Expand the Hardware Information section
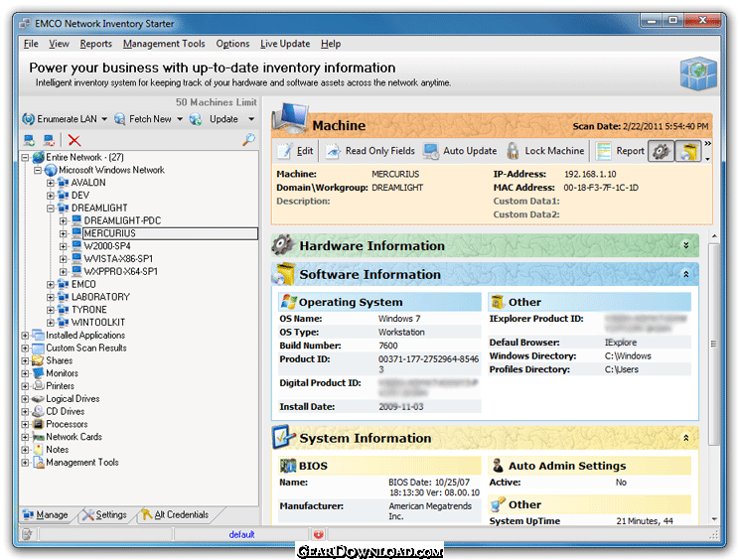The image size is (739, 560). tap(685, 245)
